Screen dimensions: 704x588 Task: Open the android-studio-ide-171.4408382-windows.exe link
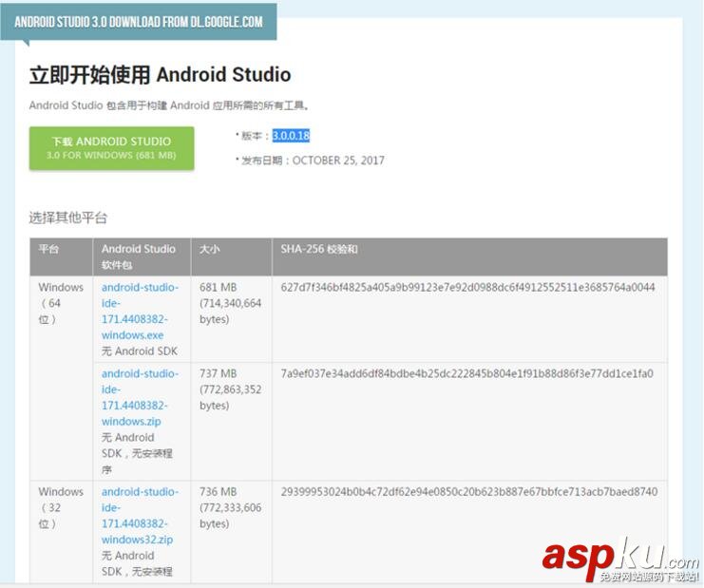(x=140, y=311)
